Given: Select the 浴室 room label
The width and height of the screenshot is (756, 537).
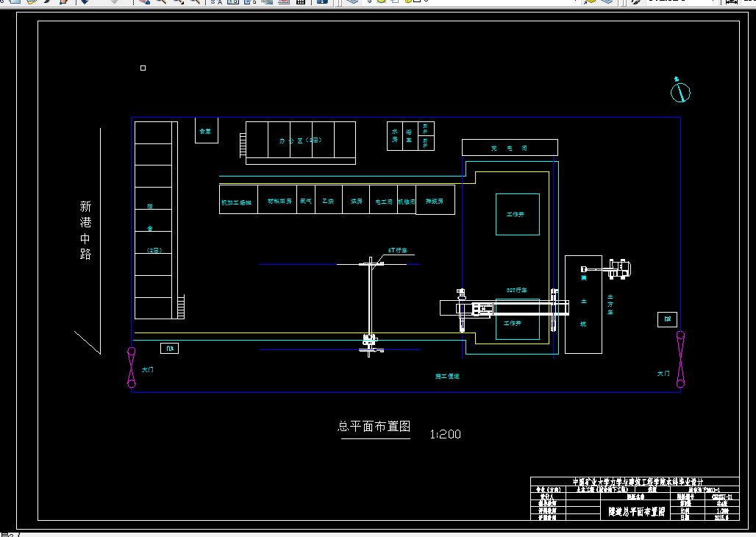Looking at the screenshot, I should [409, 135].
